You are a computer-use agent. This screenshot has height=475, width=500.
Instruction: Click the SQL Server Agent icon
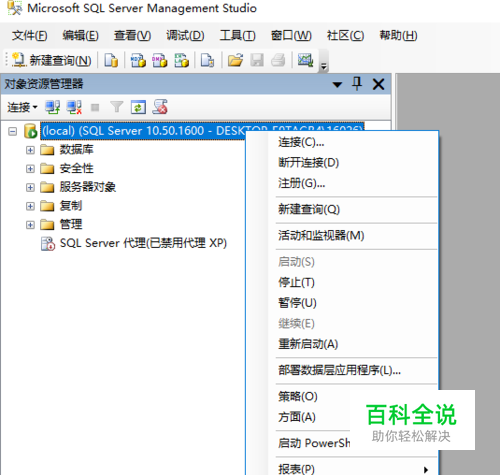(48, 244)
